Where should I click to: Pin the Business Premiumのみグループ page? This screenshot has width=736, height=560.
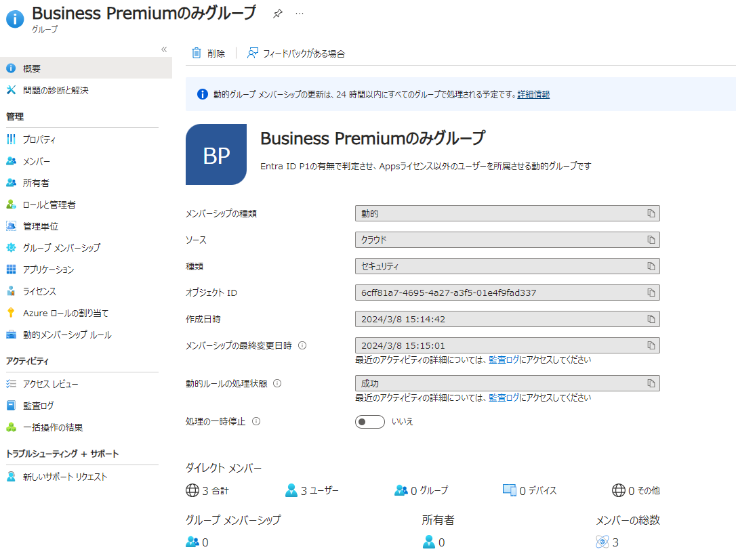tap(277, 14)
